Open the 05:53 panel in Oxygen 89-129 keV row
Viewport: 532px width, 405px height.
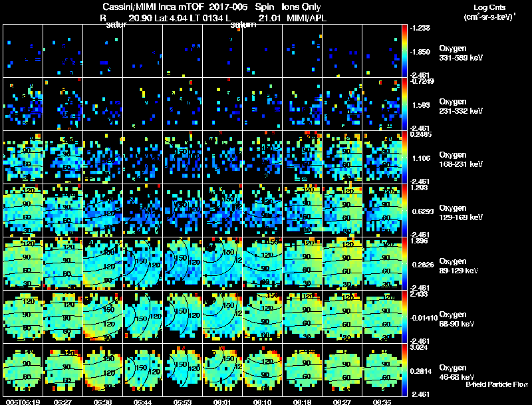[x=182, y=264]
